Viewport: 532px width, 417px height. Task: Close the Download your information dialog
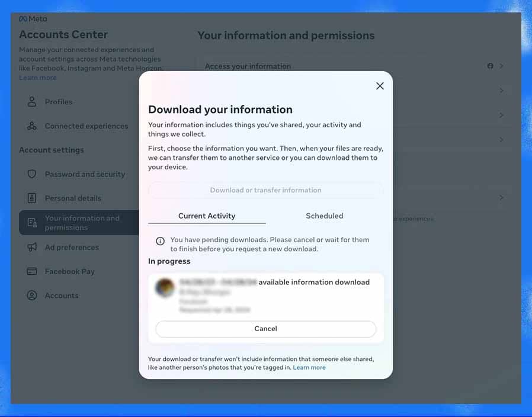(x=380, y=86)
